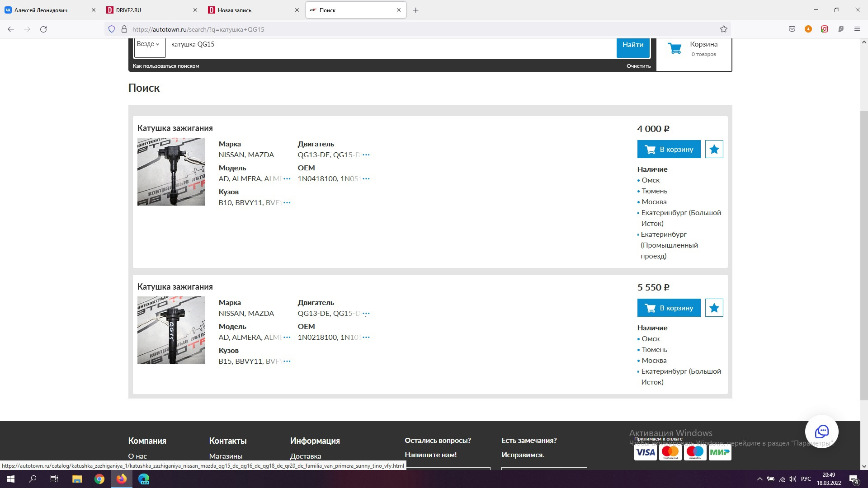Show hidden system tray icons

click(759, 479)
